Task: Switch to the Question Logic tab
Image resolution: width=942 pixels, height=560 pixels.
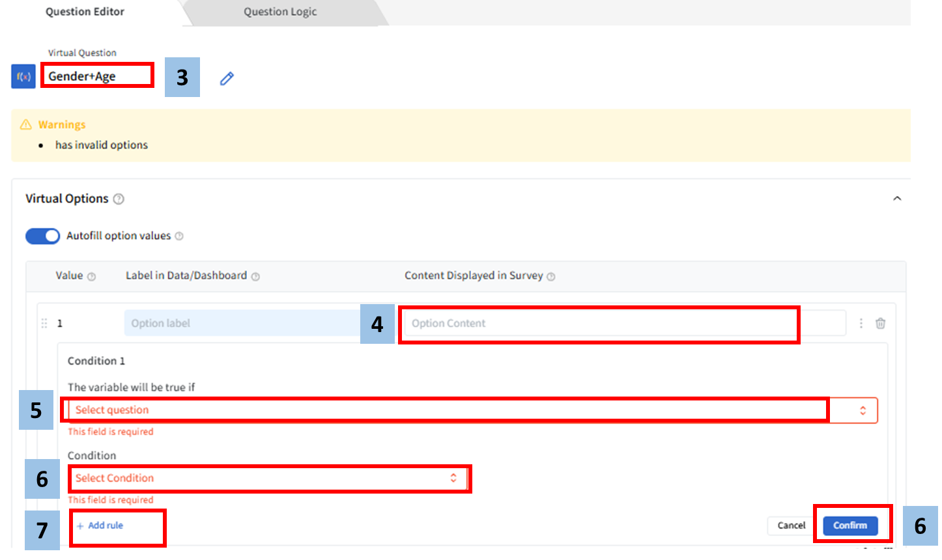Action: [x=280, y=12]
